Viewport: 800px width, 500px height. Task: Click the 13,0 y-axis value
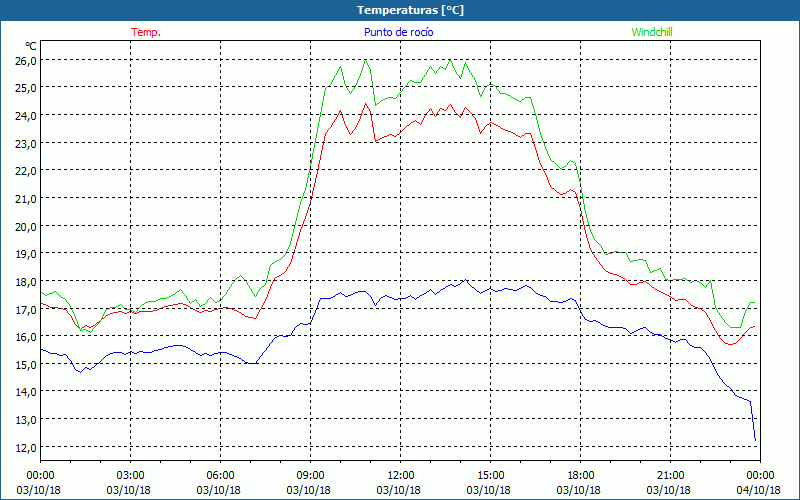click(x=24, y=420)
